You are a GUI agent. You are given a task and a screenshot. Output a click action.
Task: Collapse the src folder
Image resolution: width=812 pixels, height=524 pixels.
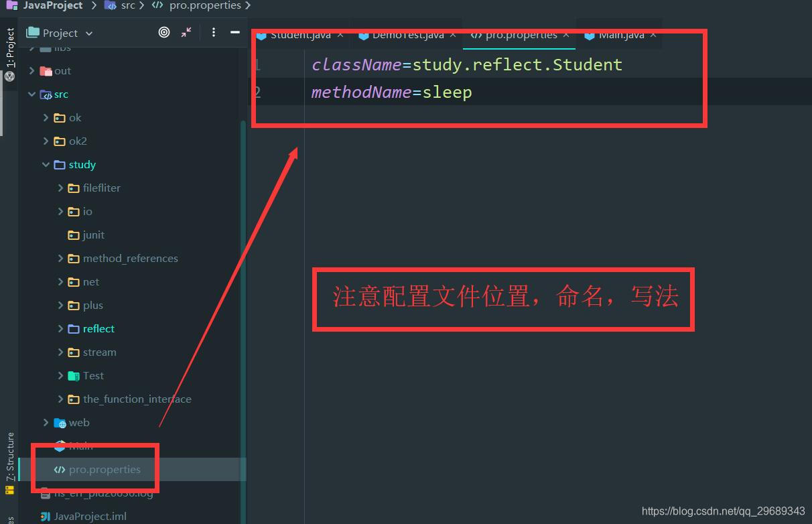click(31, 94)
